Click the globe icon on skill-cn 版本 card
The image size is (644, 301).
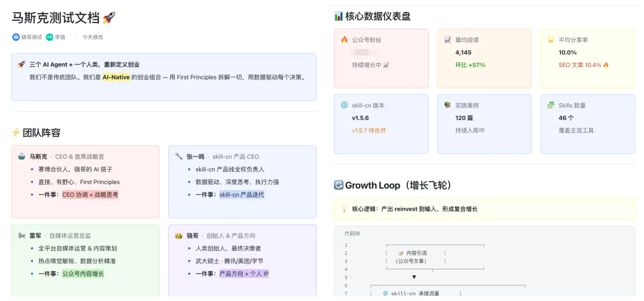[x=344, y=105]
